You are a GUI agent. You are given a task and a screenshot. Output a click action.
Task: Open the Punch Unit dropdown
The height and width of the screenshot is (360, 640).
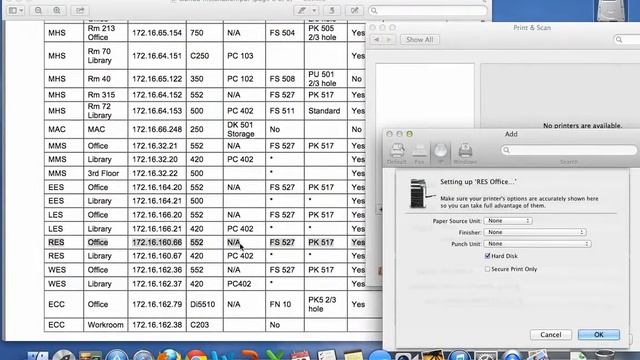coord(538,244)
